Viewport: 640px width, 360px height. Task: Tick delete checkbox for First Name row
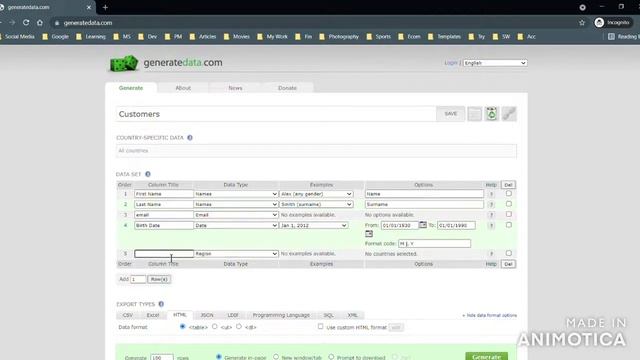(x=509, y=193)
